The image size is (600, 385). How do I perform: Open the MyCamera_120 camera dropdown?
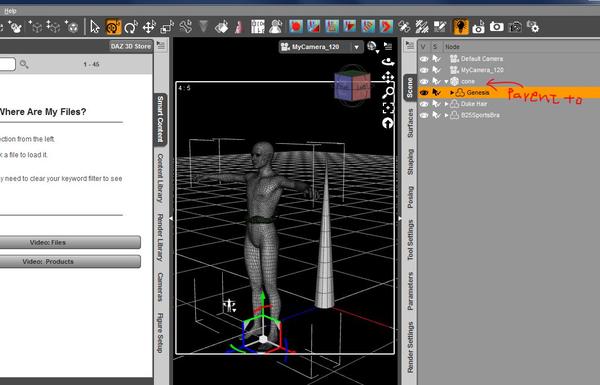point(321,47)
